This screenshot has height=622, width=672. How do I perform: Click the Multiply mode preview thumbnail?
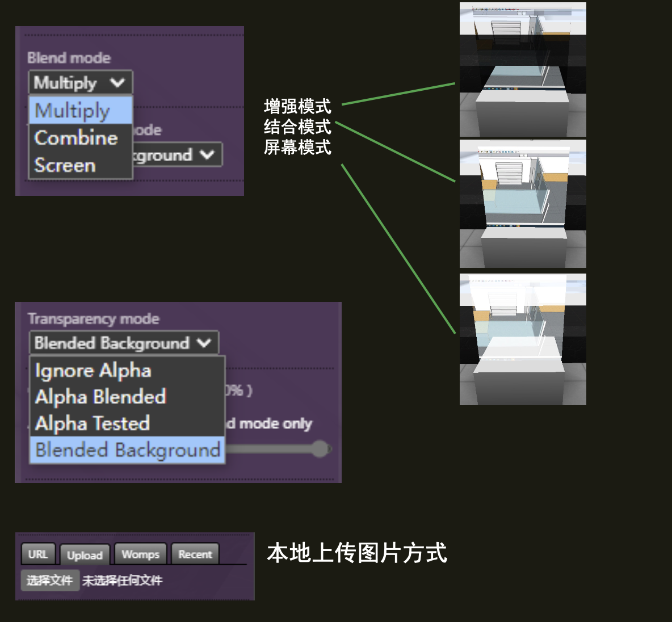pos(523,69)
